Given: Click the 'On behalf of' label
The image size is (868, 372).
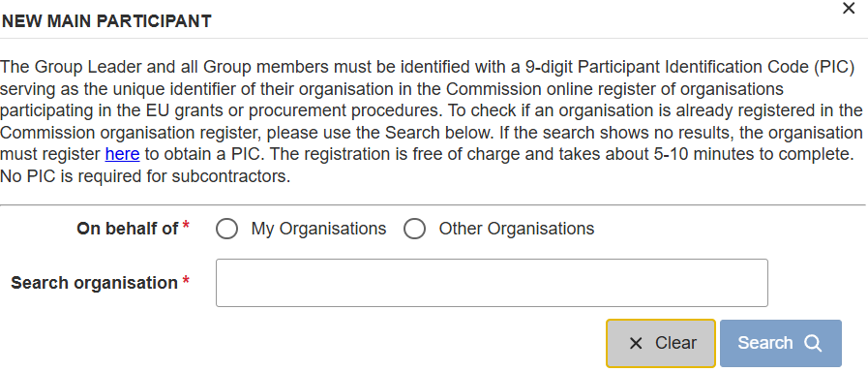Looking at the screenshot, I should tap(128, 229).
